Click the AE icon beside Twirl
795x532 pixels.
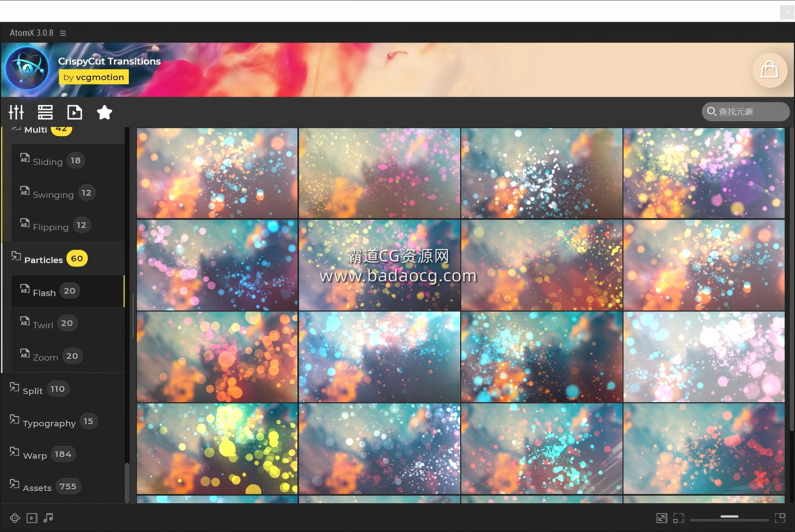pos(25,321)
